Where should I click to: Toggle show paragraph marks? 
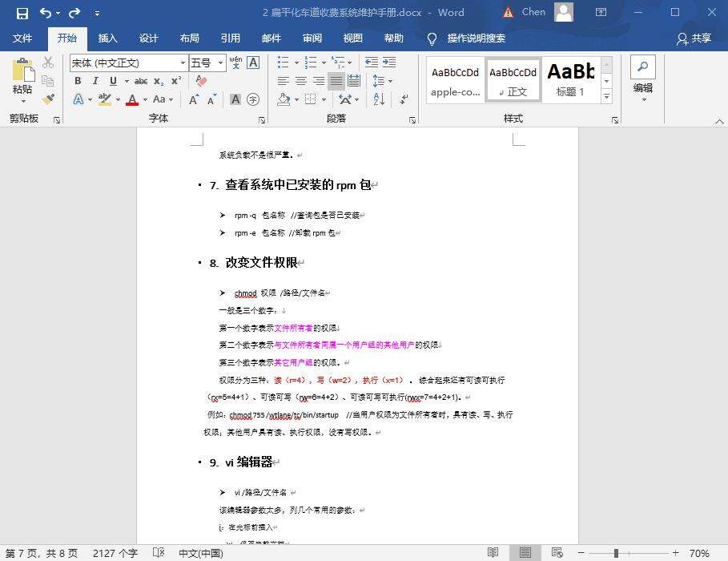(x=404, y=99)
